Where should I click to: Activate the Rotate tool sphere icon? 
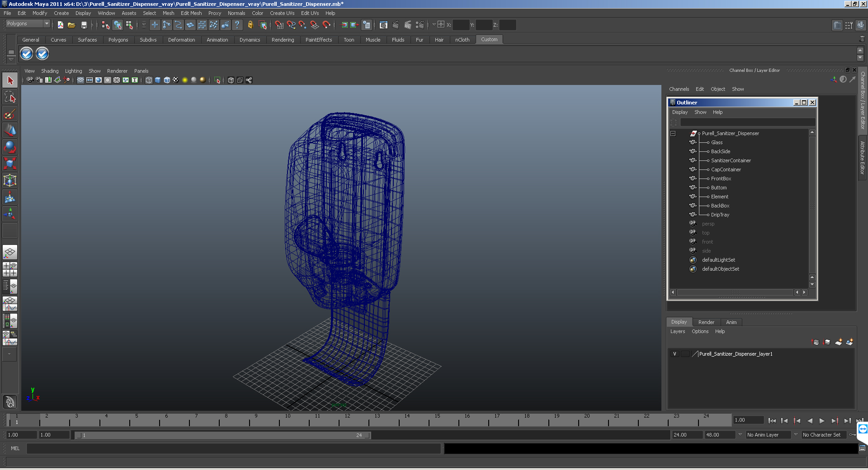point(10,147)
